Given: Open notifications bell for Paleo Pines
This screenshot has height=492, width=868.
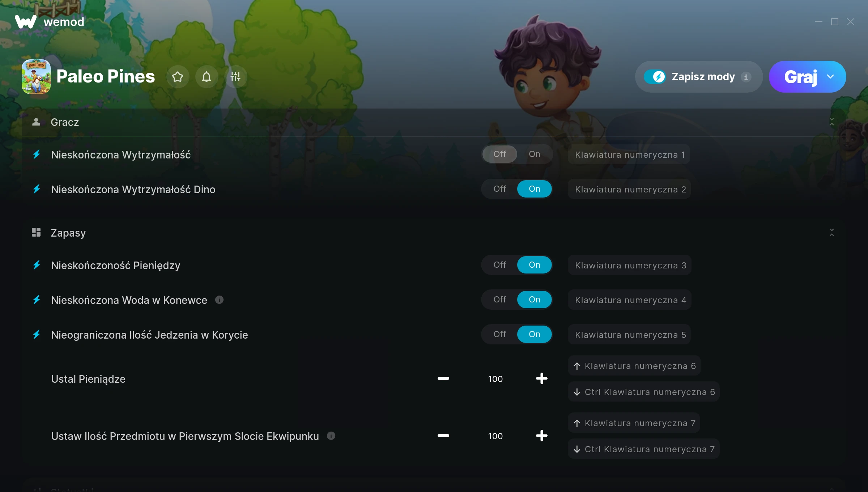Looking at the screenshot, I should (207, 77).
